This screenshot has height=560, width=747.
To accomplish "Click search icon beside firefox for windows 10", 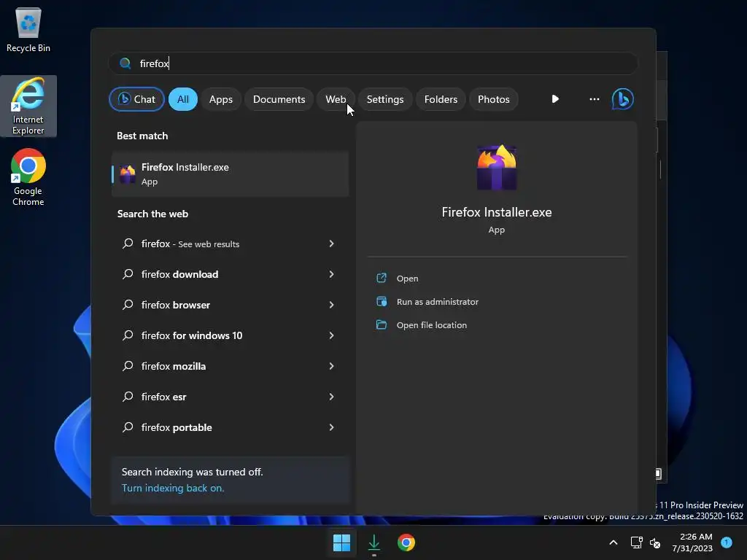I will [x=128, y=335].
